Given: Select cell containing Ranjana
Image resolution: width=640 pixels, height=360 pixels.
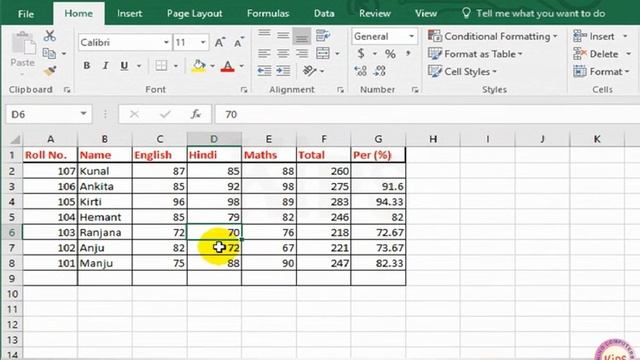Looking at the screenshot, I should click(104, 232).
